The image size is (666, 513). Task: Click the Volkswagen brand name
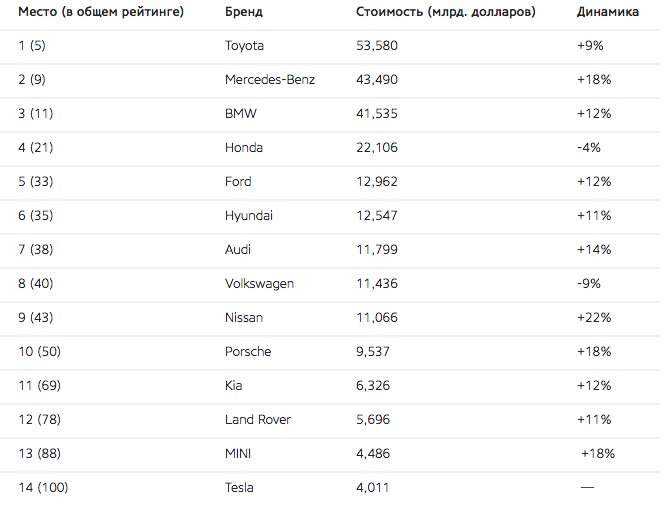click(x=259, y=284)
